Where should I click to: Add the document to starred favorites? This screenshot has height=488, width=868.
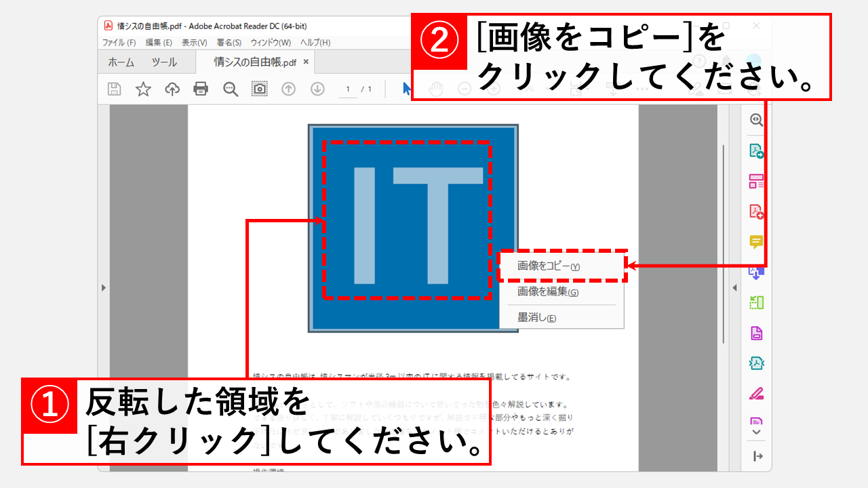point(143,89)
